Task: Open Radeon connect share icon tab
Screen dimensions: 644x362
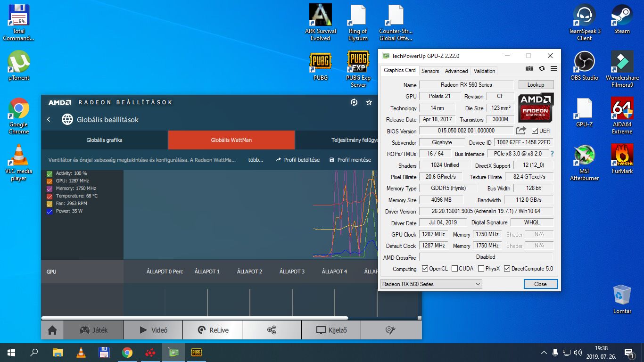Action: coord(272,330)
